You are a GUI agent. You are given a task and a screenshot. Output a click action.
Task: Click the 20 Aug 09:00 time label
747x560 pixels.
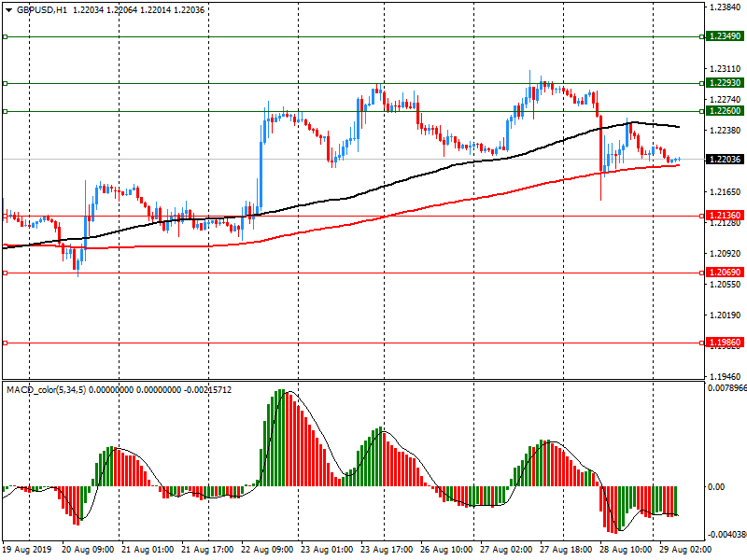point(88,550)
